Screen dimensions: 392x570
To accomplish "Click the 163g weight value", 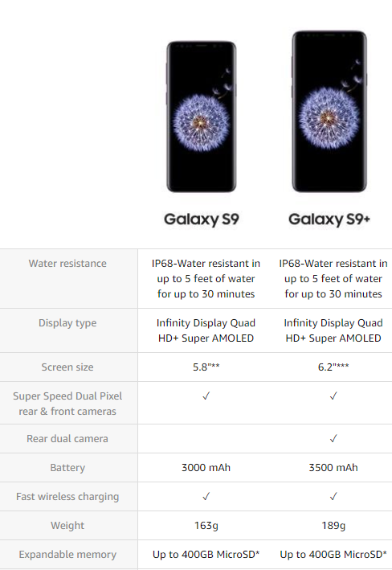I will (206, 525).
